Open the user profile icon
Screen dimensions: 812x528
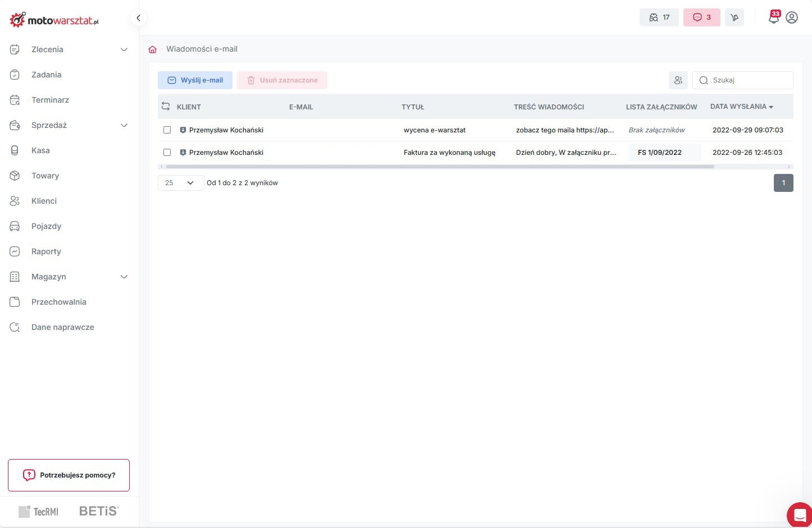point(792,17)
